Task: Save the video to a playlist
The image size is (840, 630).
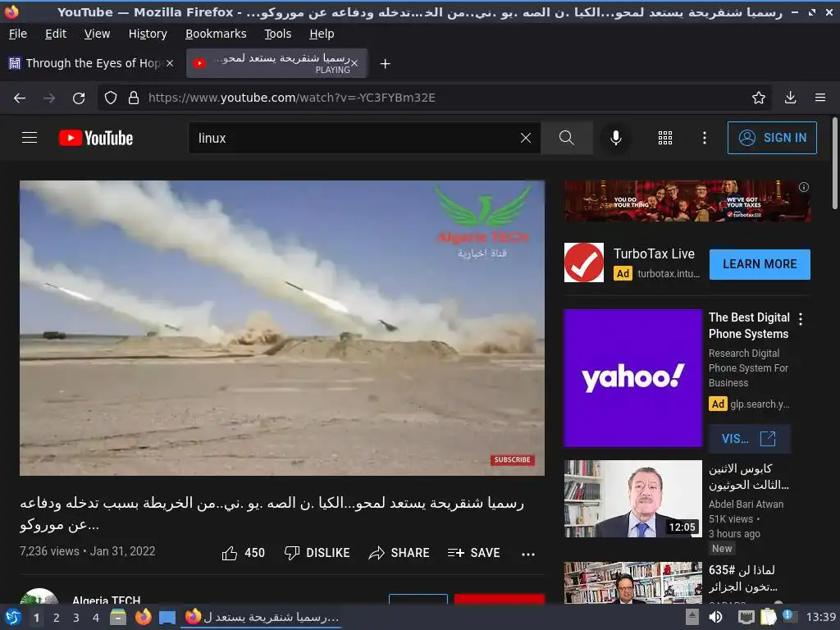Action: click(x=473, y=553)
